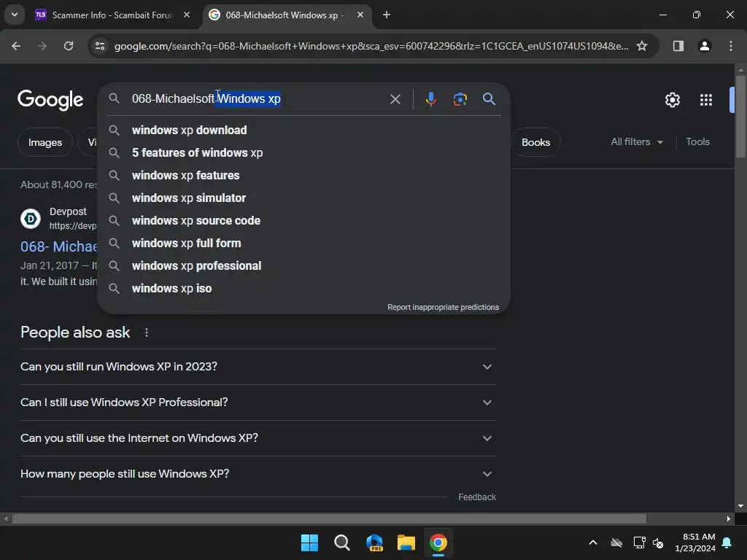Viewport: 747px width, 560px height.
Task: Expand Can I still use Windows XP Professional
Action: (x=258, y=402)
